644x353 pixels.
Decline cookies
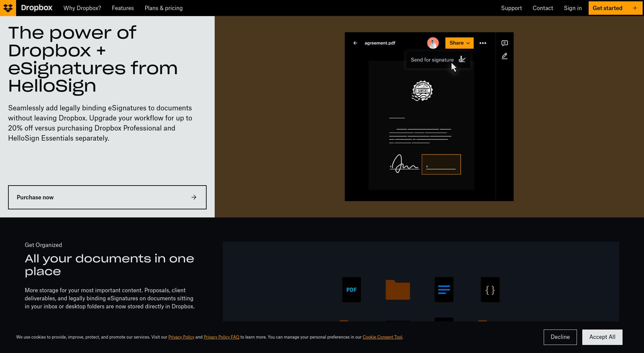(560, 337)
